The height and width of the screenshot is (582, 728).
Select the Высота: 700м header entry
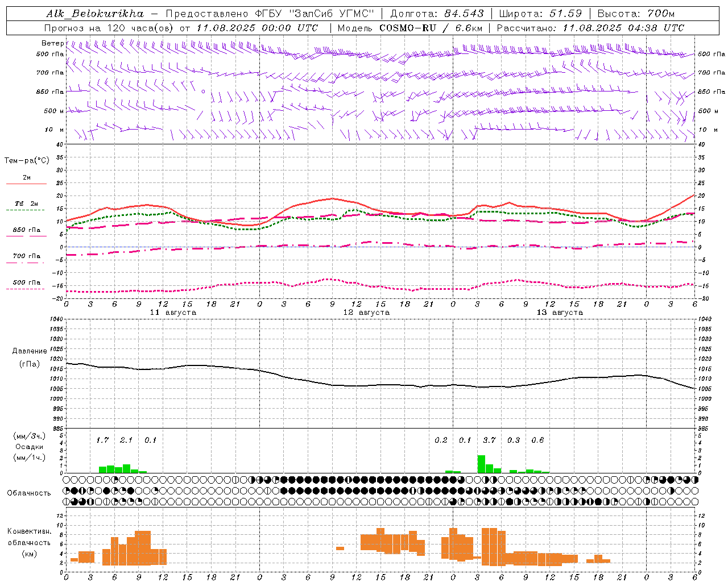pyautogui.click(x=636, y=14)
